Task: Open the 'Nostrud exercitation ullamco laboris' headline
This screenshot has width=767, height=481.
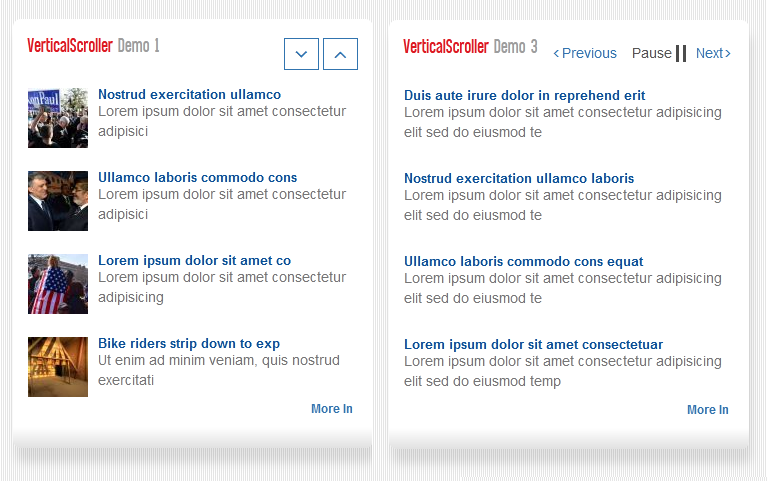Action: click(x=519, y=178)
